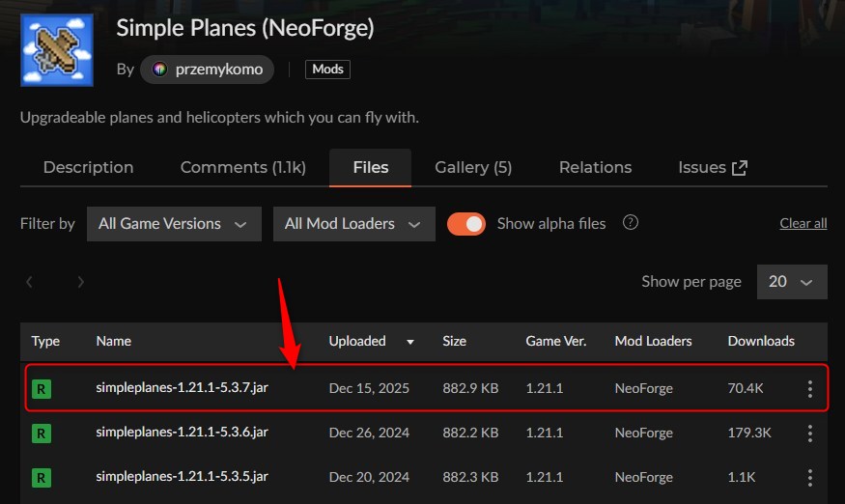Open the Gallery (5) tab
845x504 pixels.
click(473, 167)
